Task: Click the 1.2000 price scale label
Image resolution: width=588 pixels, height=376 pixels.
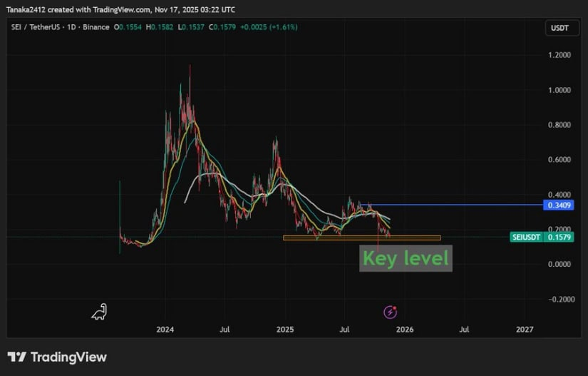Action: [x=557, y=55]
